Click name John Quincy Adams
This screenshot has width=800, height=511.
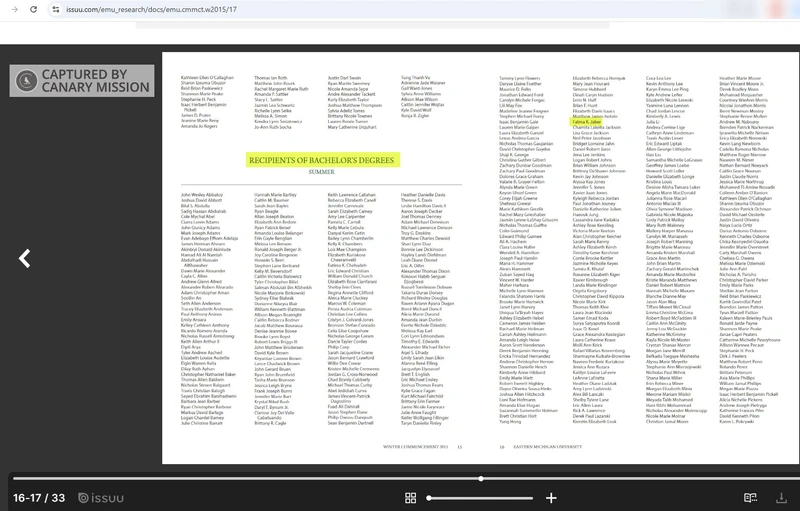click(x=201, y=227)
